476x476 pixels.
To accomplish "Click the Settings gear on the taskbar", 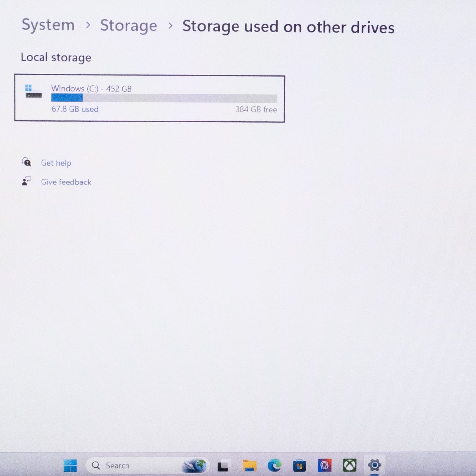I will [375, 465].
